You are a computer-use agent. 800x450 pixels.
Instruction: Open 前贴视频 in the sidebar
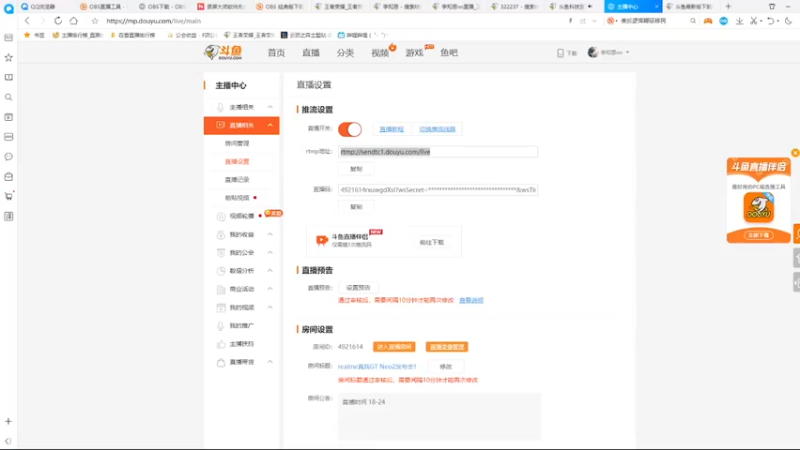(237, 198)
